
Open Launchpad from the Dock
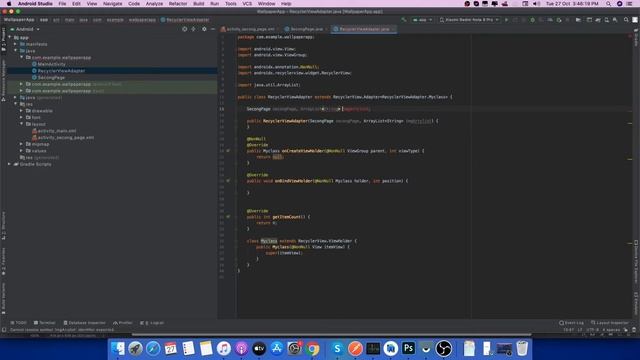(135, 349)
